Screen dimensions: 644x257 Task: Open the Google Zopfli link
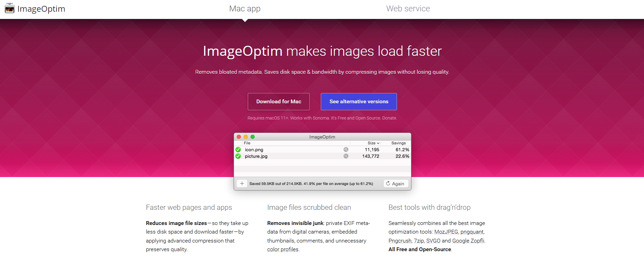tap(468, 241)
